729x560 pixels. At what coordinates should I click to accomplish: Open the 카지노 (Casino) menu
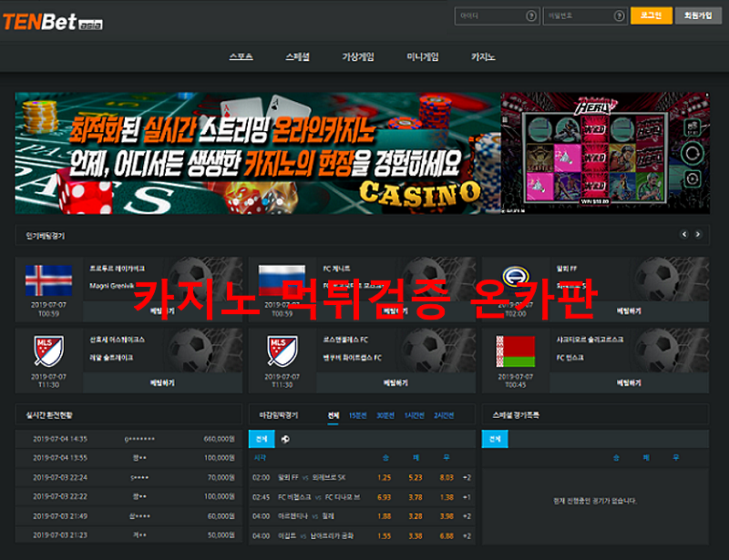[483, 56]
